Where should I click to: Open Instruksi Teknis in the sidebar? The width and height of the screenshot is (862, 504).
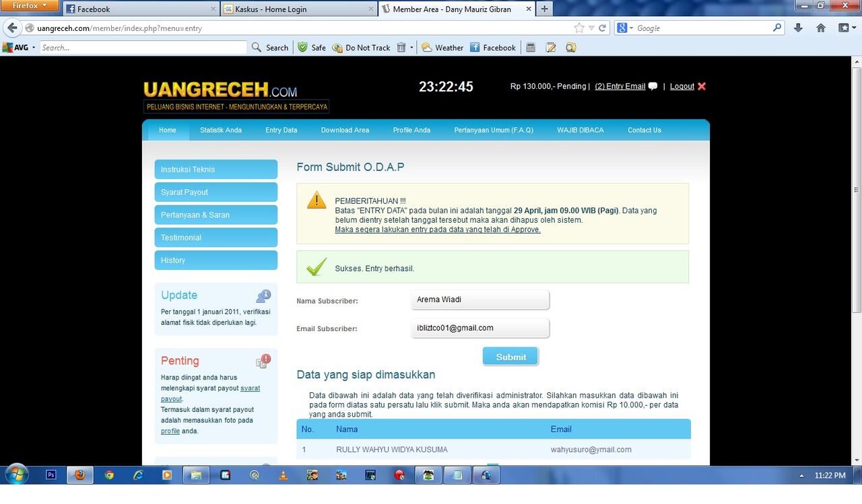215,169
